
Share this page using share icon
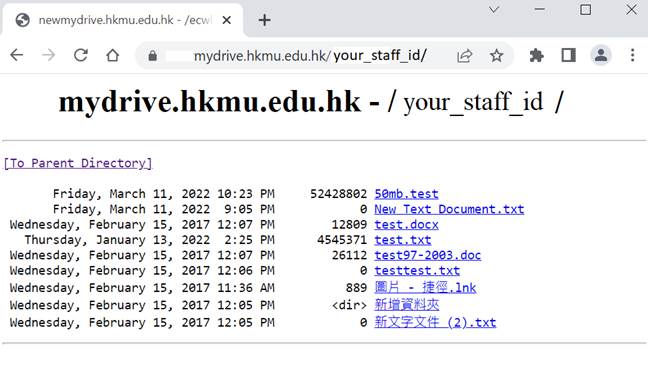465,55
